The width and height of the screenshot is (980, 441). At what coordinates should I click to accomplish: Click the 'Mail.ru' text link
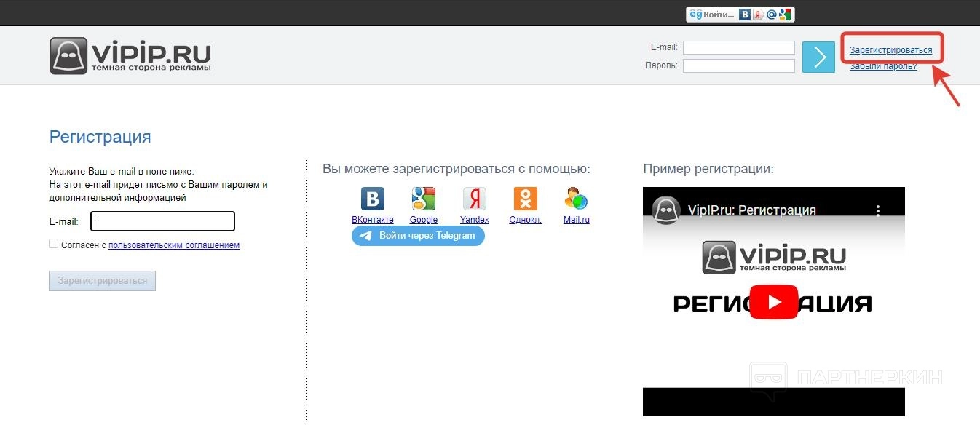click(577, 220)
